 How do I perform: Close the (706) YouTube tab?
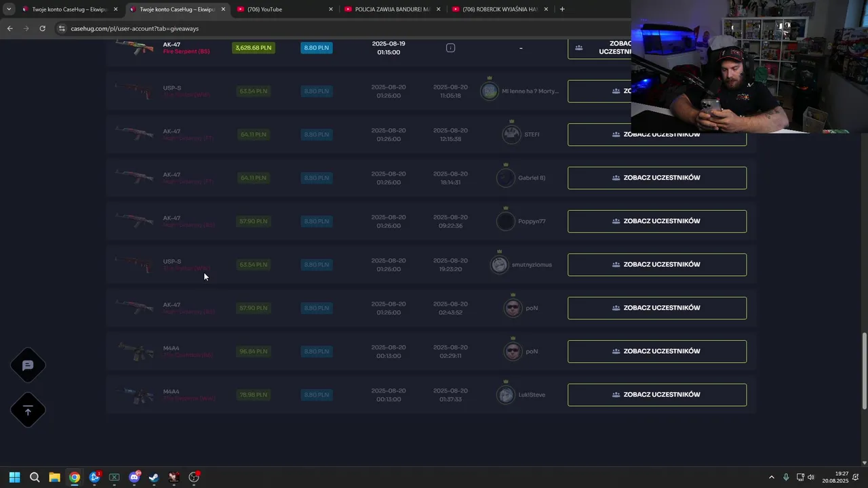(x=331, y=9)
